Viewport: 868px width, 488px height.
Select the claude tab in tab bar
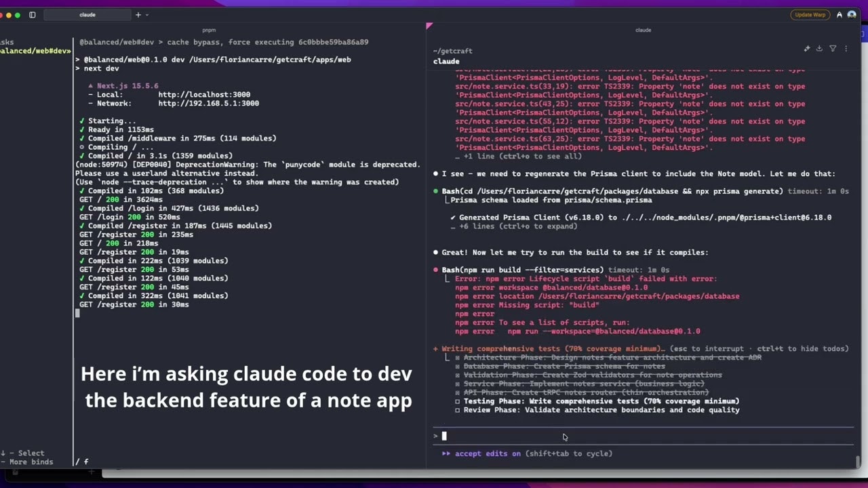click(x=87, y=15)
